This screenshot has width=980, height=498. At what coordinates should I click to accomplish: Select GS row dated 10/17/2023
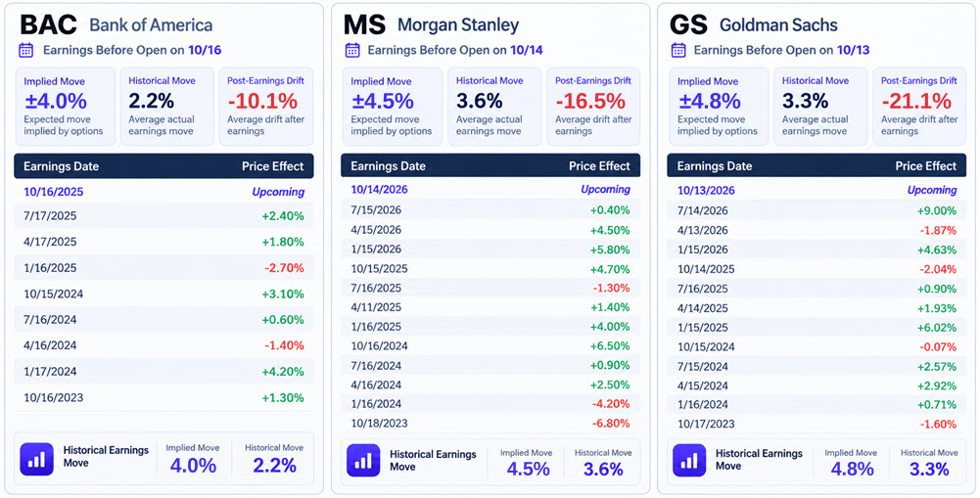[817, 424]
